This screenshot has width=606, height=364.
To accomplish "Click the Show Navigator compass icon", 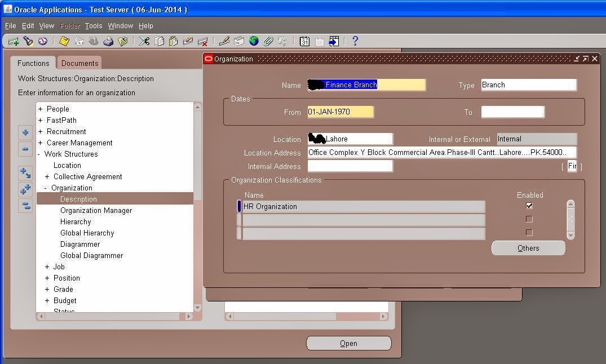I will pos(42,41).
